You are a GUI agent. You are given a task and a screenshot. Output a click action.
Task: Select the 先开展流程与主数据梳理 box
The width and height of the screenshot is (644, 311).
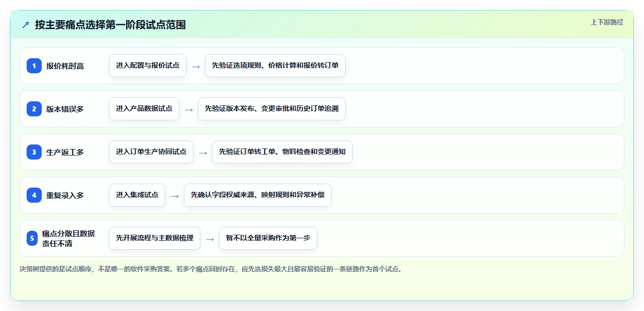pyautogui.click(x=155, y=238)
